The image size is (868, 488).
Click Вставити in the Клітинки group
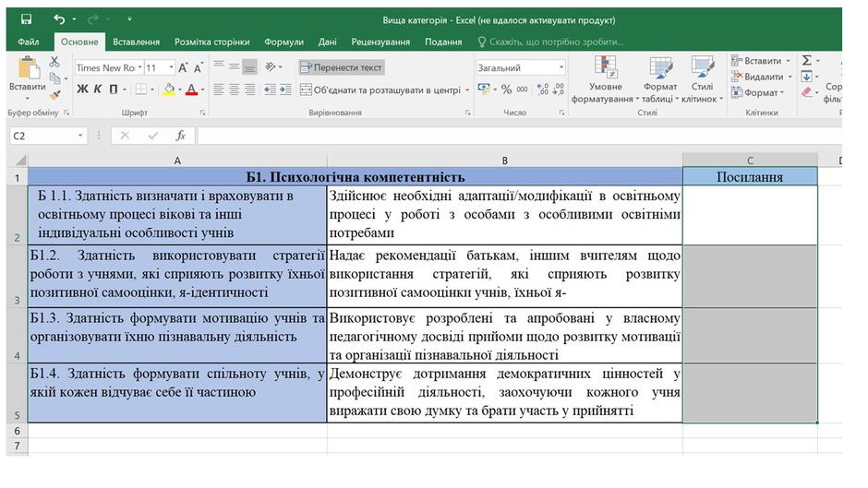point(757,60)
